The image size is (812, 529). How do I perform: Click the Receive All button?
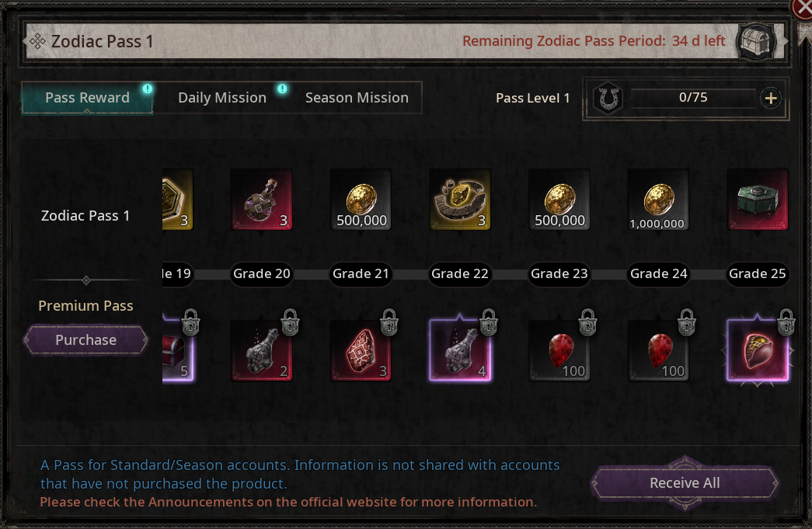point(685,483)
